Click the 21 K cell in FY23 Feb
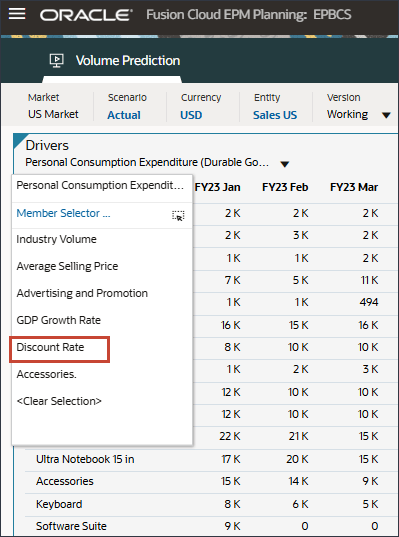This screenshot has width=399, height=537. tap(298, 436)
